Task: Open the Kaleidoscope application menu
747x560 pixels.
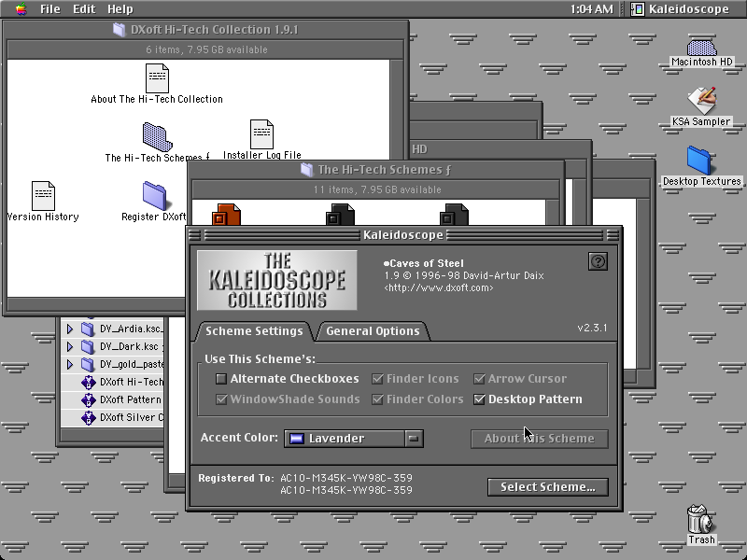Action: 681,9
